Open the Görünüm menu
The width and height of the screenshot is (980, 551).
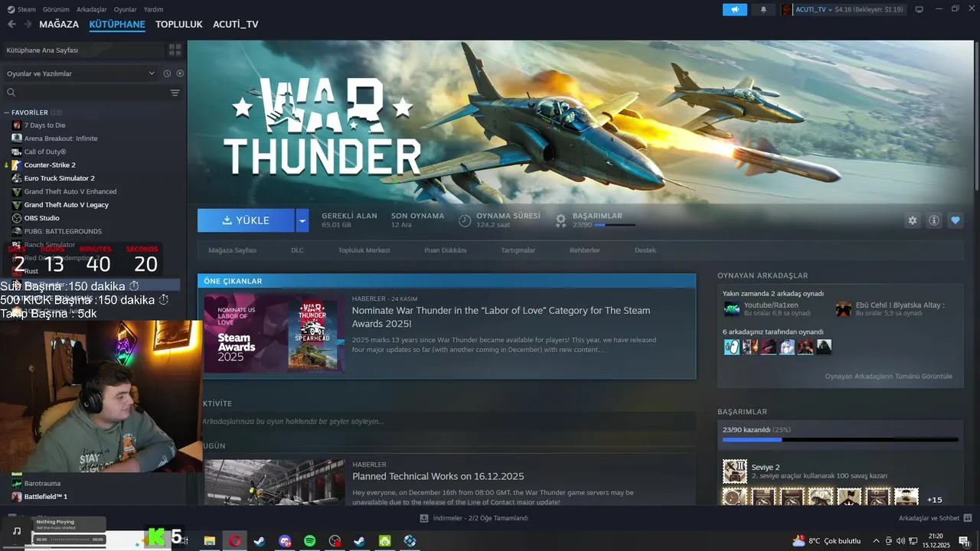coord(57,9)
